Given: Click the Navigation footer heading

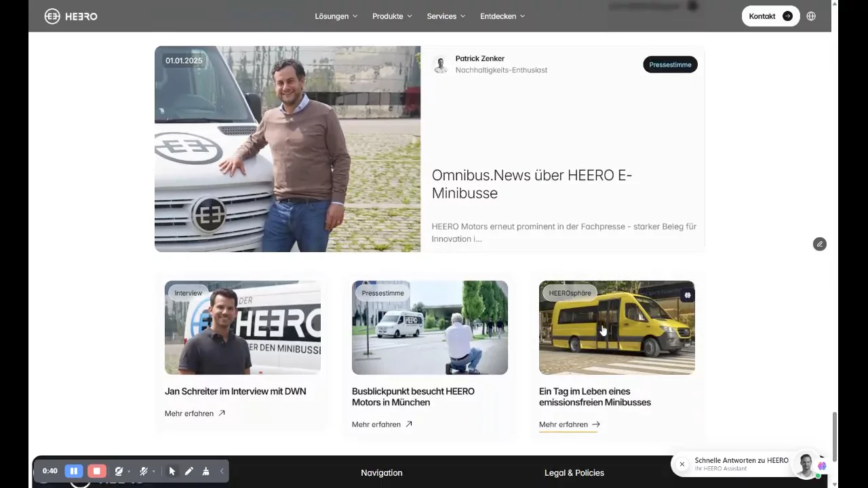Looking at the screenshot, I should (382, 473).
